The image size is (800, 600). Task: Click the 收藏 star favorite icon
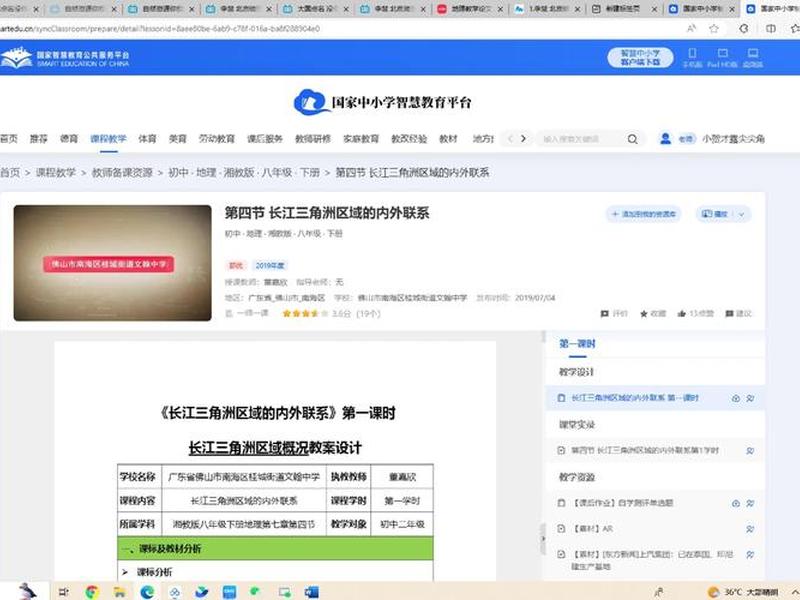tap(644, 314)
